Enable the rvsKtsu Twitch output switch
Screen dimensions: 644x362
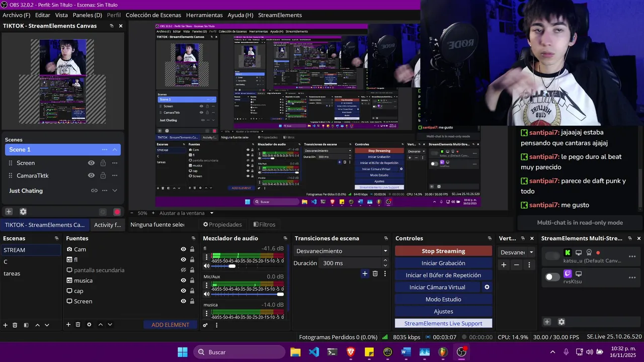tap(553, 277)
